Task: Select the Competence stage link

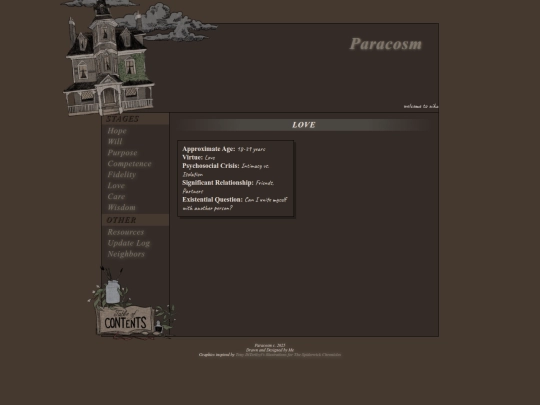Action: click(129, 164)
